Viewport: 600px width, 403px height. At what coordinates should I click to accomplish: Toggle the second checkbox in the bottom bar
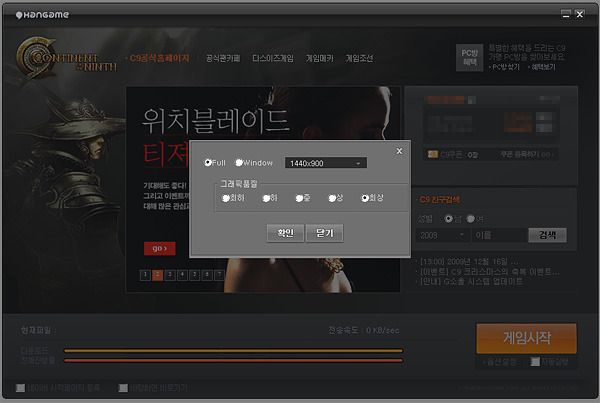click(123, 388)
